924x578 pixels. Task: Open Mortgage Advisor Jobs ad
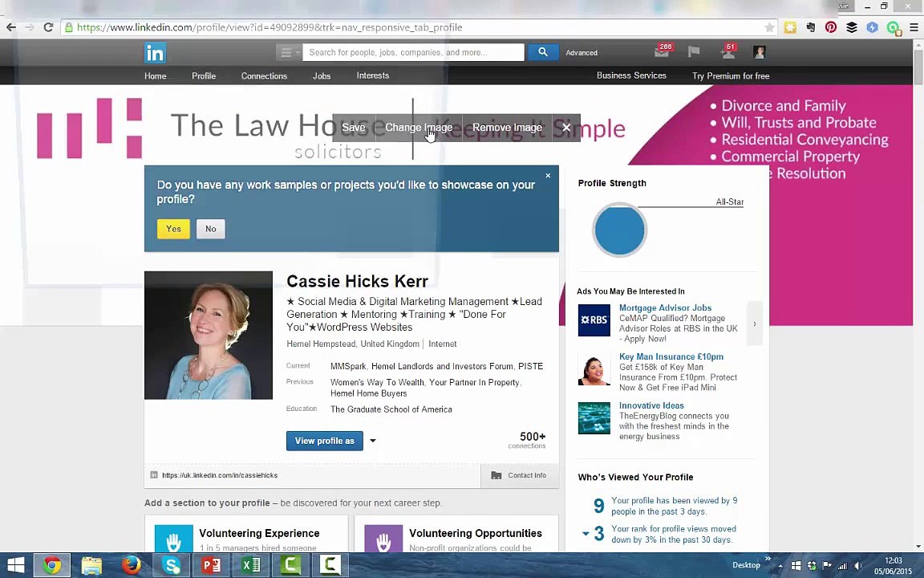[665, 308]
